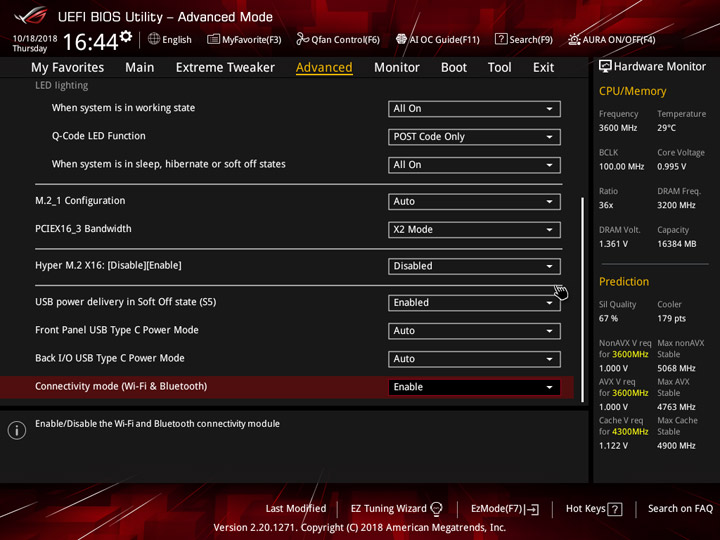
Task: Click English language selector
Action: [x=177, y=39]
